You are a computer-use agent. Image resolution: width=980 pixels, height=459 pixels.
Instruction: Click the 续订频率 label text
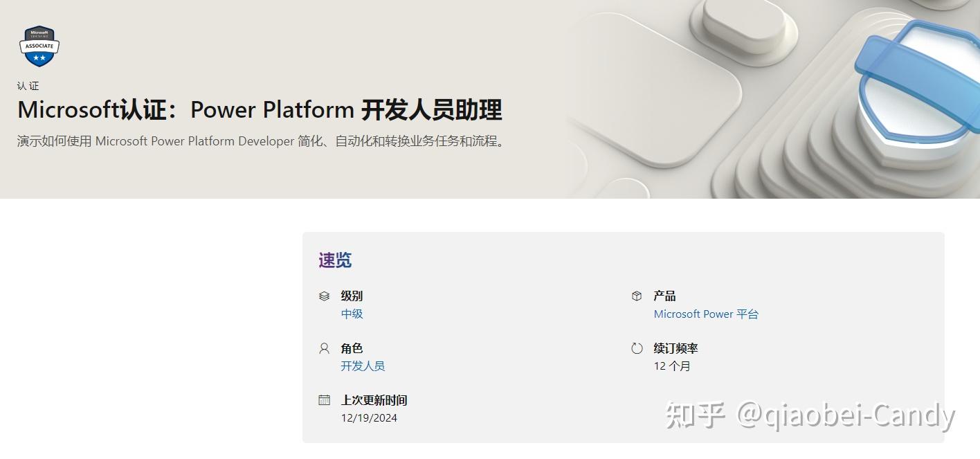[675, 348]
